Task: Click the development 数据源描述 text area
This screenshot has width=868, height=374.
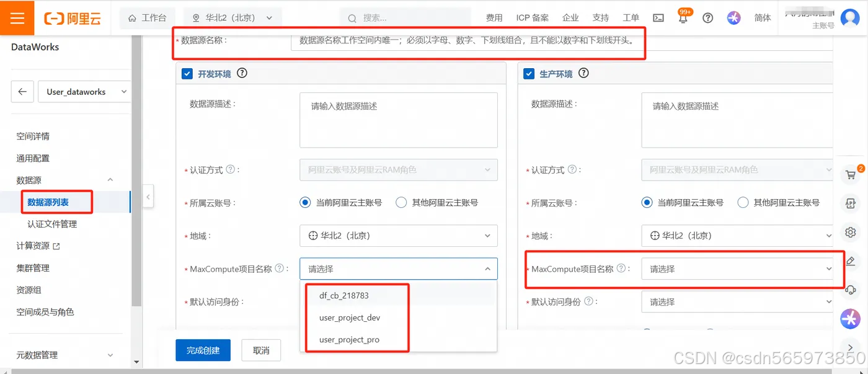Action: coord(399,120)
